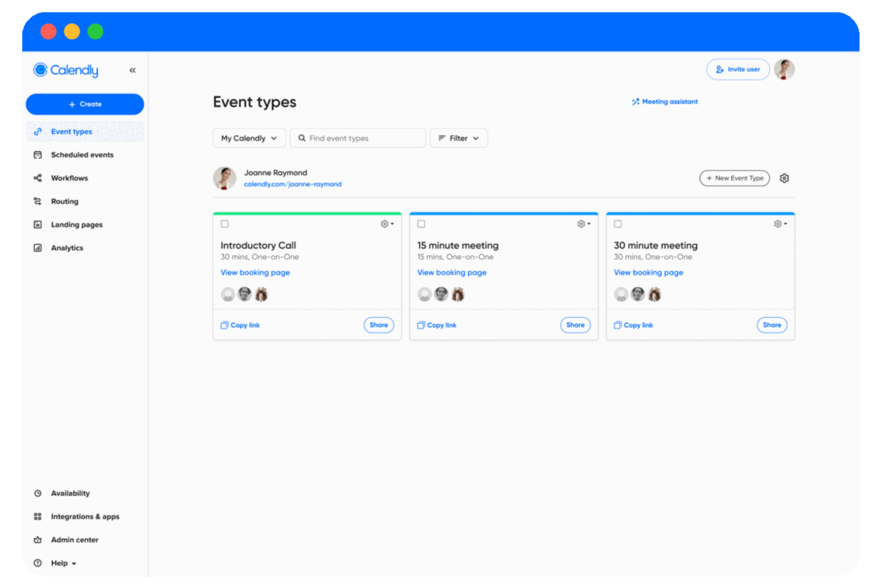Share the 30 minute meeting event
The height and width of the screenshot is (588, 882).
772,325
